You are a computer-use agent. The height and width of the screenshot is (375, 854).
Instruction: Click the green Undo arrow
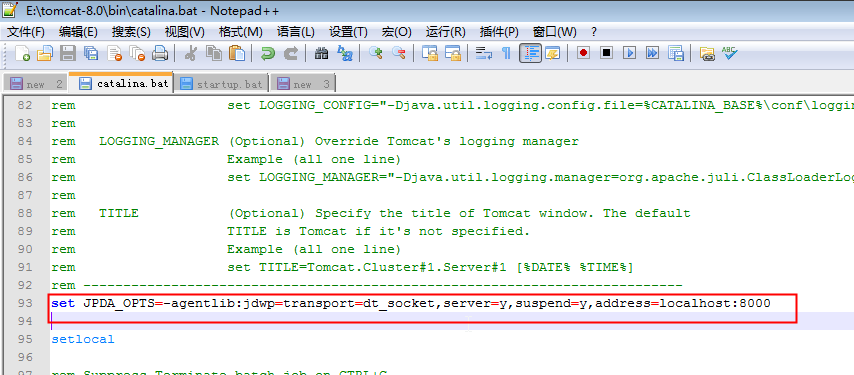[x=267, y=53]
